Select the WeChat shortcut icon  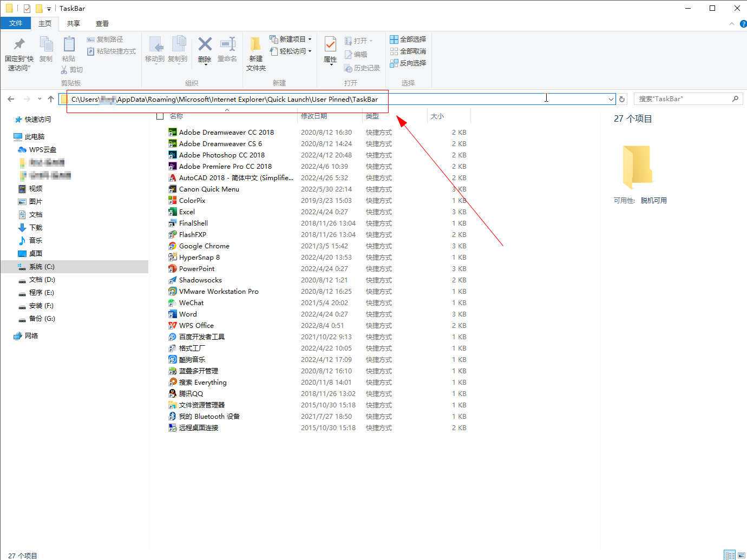(x=173, y=303)
